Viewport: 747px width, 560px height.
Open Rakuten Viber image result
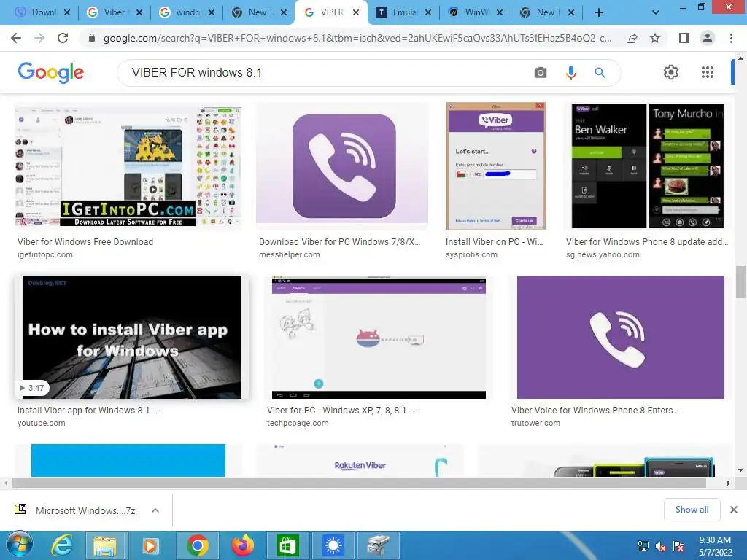click(360, 461)
